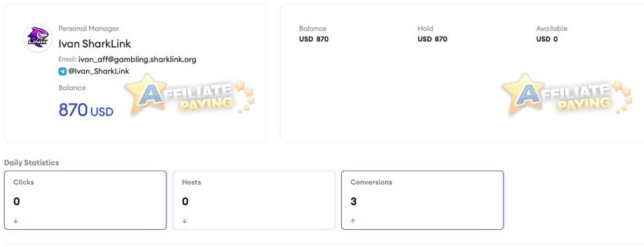This screenshot has width=644, height=247.
Task: Click the Balance USD 870 value in right panel
Action: 314,39
